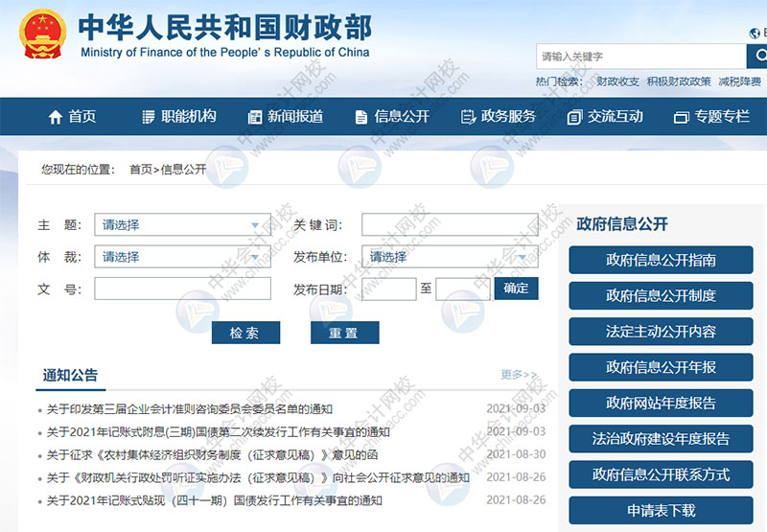
Task: Click the home icon beside 首页
Action: (56, 117)
